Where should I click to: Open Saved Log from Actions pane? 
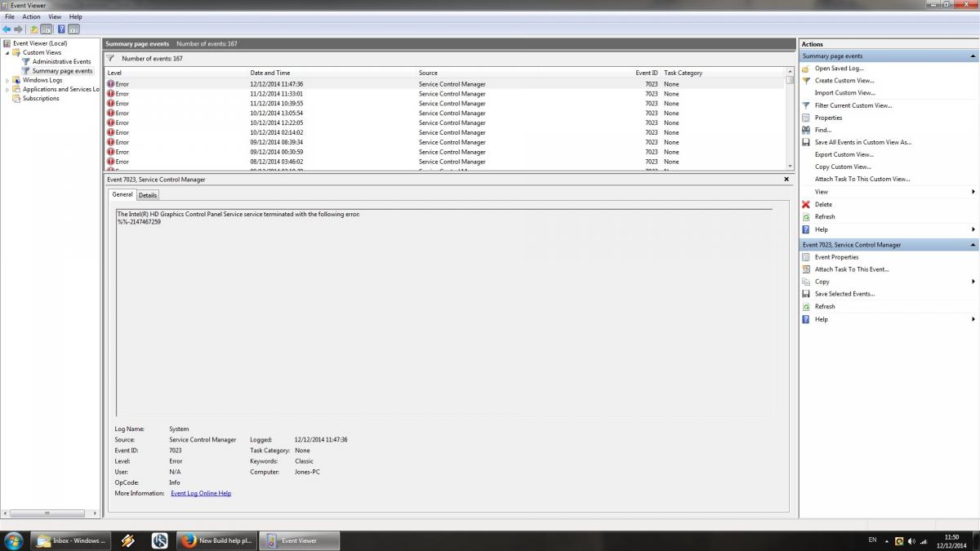839,69
